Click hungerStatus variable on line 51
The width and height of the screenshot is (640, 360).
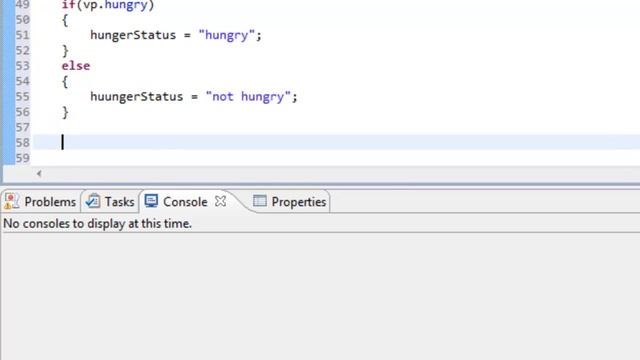tap(133, 35)
